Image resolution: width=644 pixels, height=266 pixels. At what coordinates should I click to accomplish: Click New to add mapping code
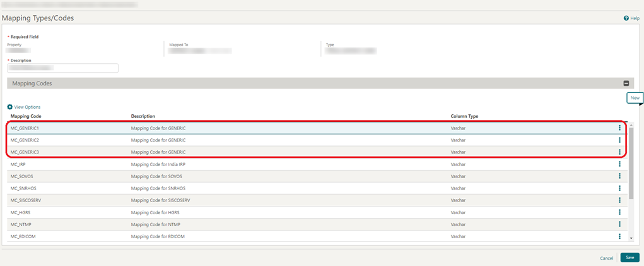pos(635,98)
